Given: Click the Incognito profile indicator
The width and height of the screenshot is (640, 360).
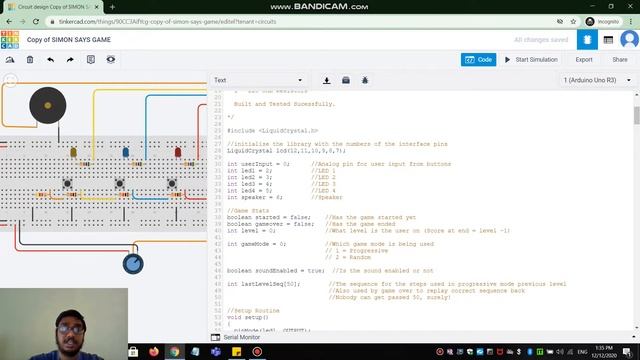Looking at the screenshot, I should pyautogui.click(x=602, y=22).
